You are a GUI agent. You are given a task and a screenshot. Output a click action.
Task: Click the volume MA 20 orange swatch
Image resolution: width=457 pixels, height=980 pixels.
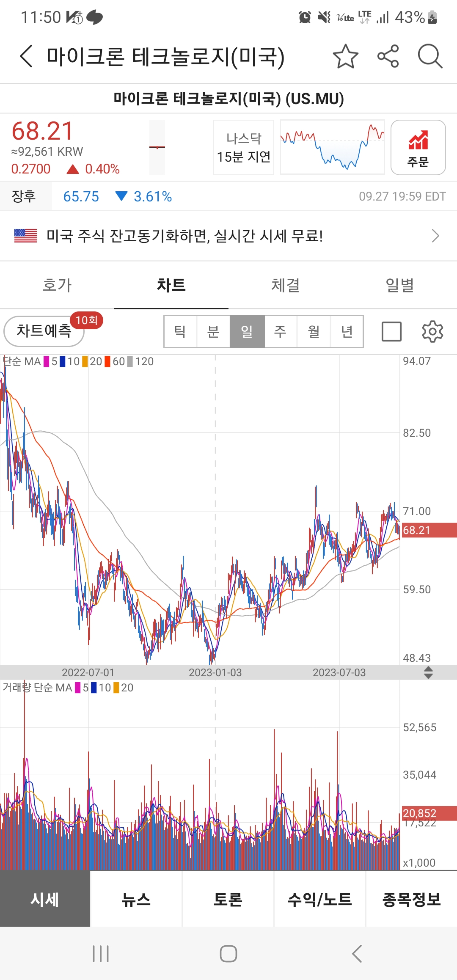116,688
